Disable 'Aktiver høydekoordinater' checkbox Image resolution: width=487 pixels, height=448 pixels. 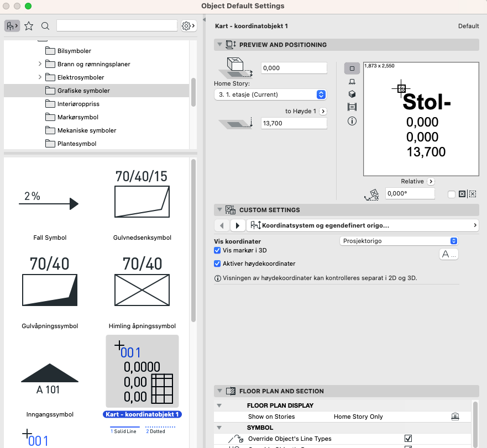click(217, 263)
